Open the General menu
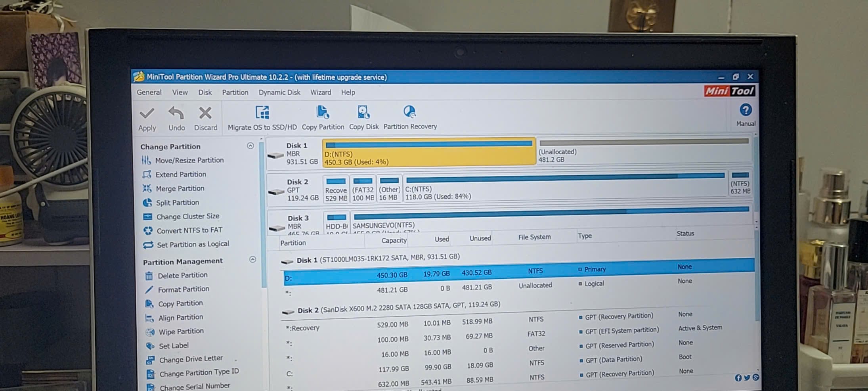The height and width of the screenshot is (391, 868). (149, 92)
